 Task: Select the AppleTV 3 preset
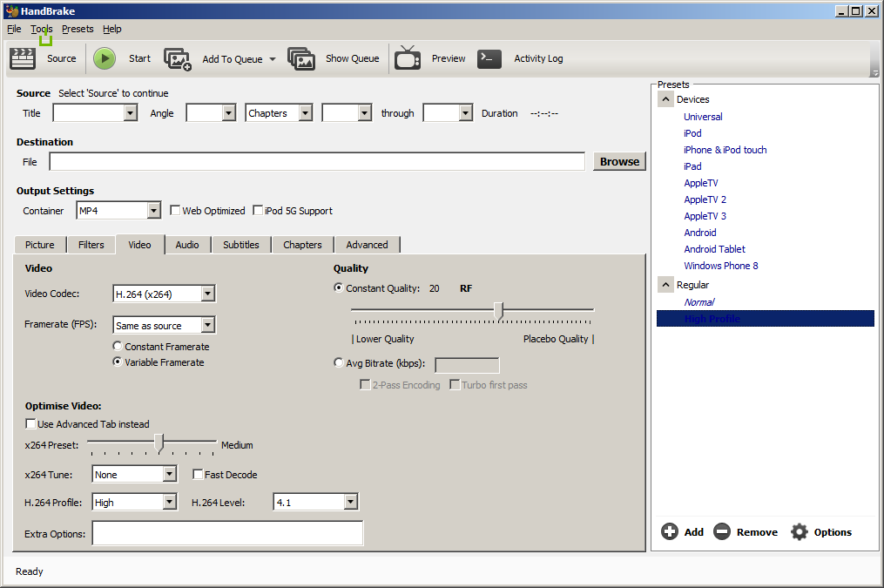tap(705, 216)
